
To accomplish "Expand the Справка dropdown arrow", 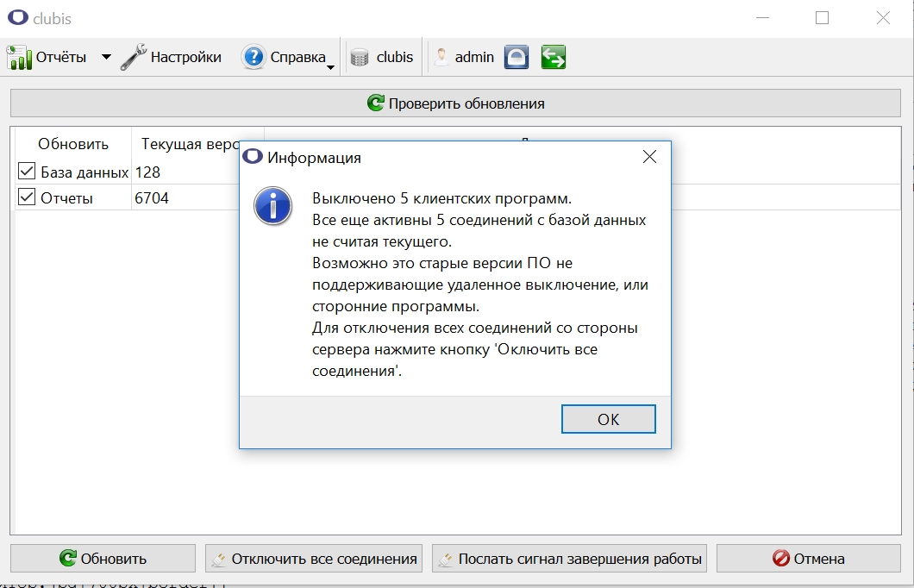I will [330, 67].
